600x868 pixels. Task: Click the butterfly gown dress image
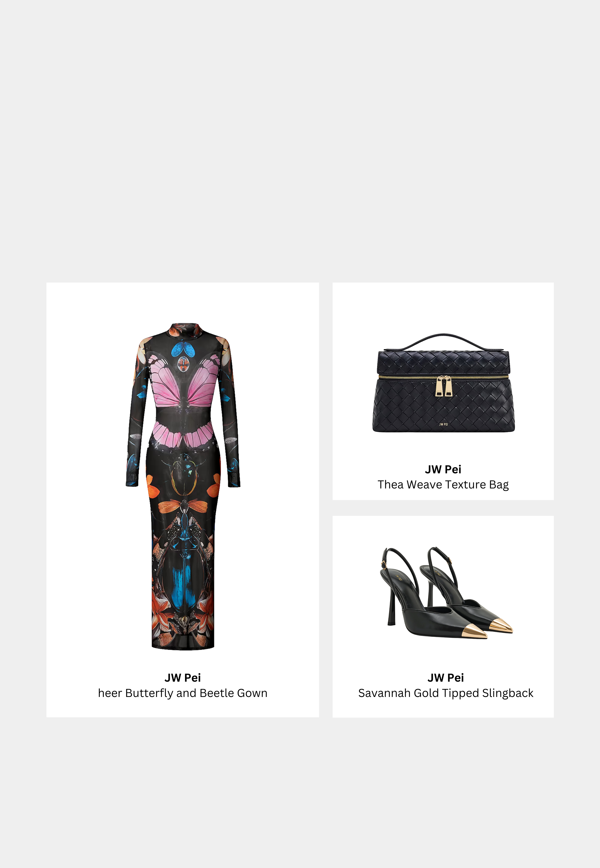(x=183, y=486)
